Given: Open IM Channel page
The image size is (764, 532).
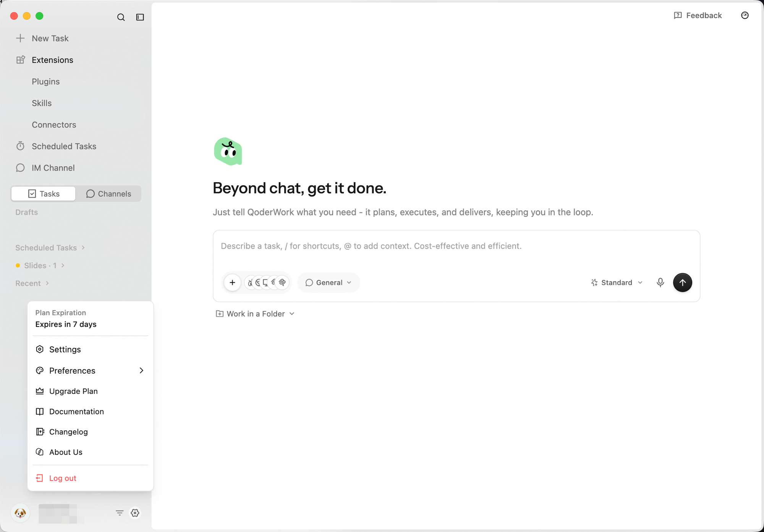Looking at the screenshot, I should click(x=53, y=168).
